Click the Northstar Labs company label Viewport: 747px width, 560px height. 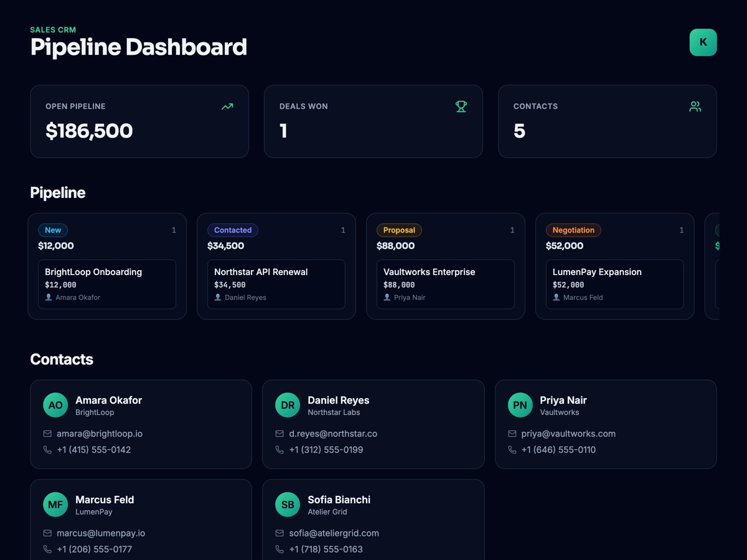pyautogui.click(x=334, y=413)
